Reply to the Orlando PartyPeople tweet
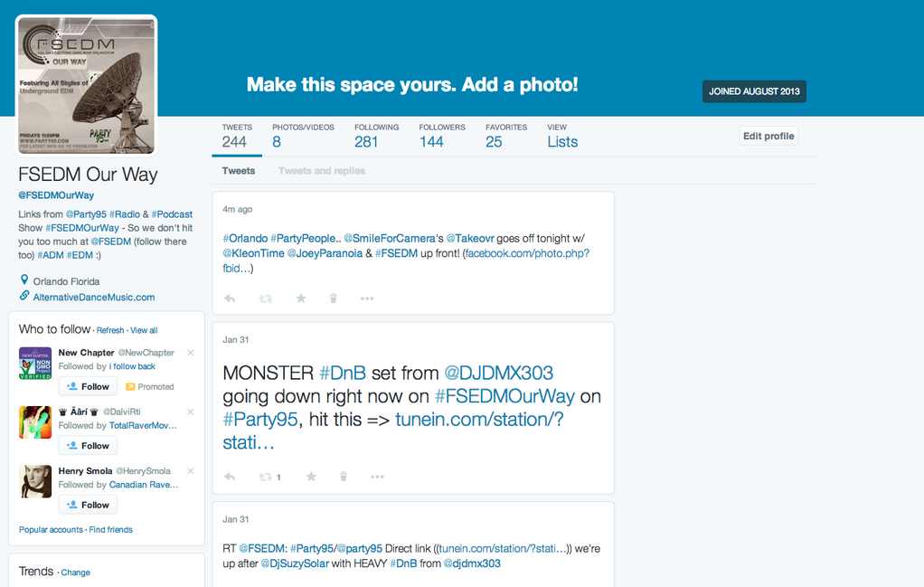Viewport: 924px width, 587px height. coord(230,298)
